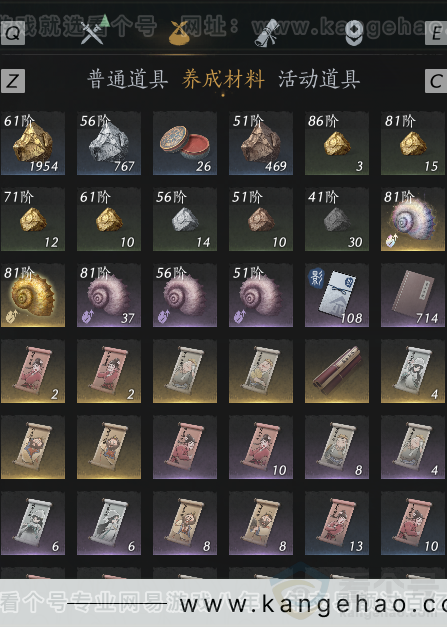447x628 pixels.
Task: Open the silver gem category icon
Action: pos(354,33)
